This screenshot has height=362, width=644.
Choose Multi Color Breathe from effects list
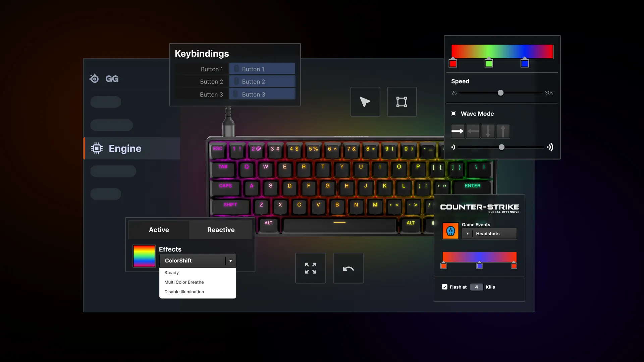click(184, 282)
